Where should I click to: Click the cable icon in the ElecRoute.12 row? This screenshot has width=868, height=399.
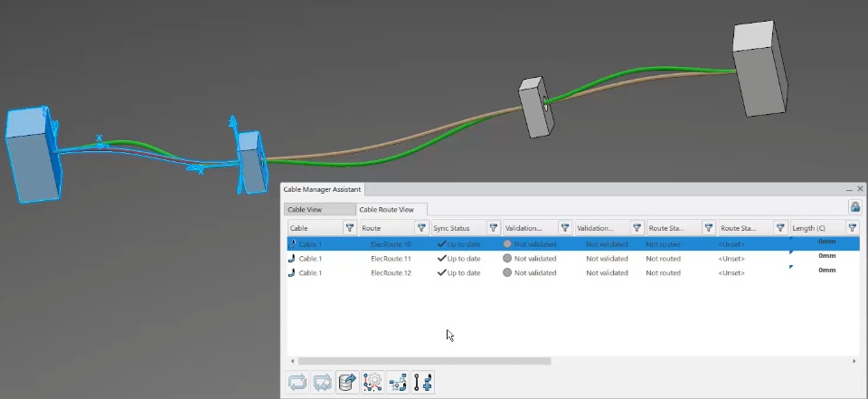point(292,272)
